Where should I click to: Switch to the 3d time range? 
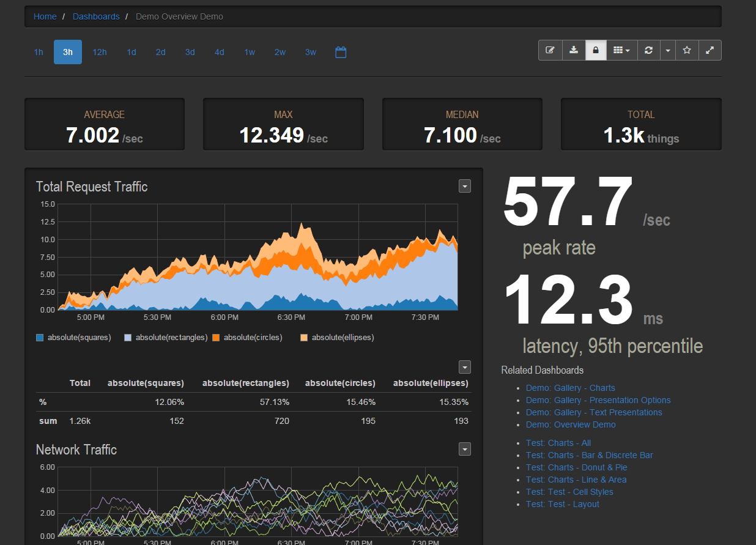pyautogui.click(x=190, y=52)
